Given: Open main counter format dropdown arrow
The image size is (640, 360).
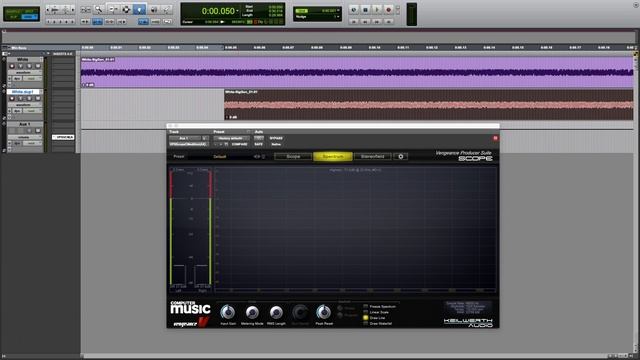Looking at the screenshot, I should pyautogui.click(x=237, y=11).
